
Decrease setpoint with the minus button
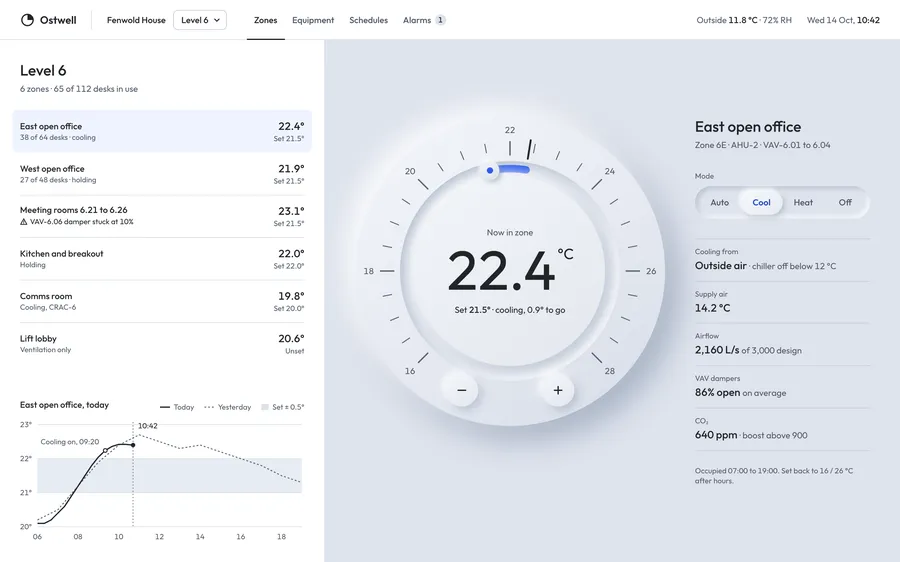click(461, 390)
